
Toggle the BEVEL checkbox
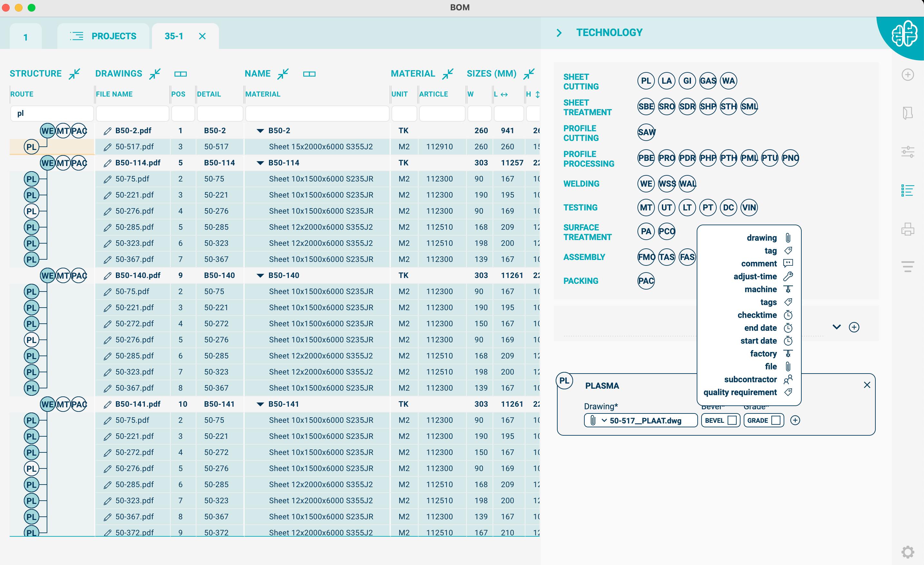(x=731, y=421)
